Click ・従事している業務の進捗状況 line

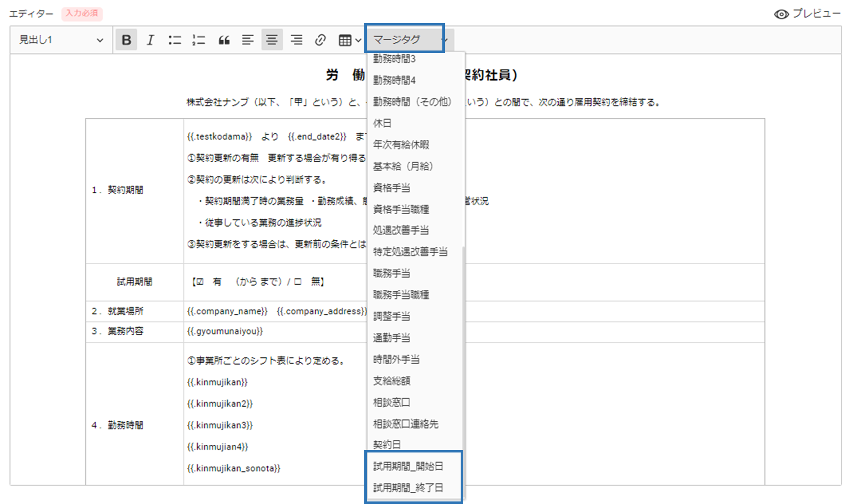[260, 222]
